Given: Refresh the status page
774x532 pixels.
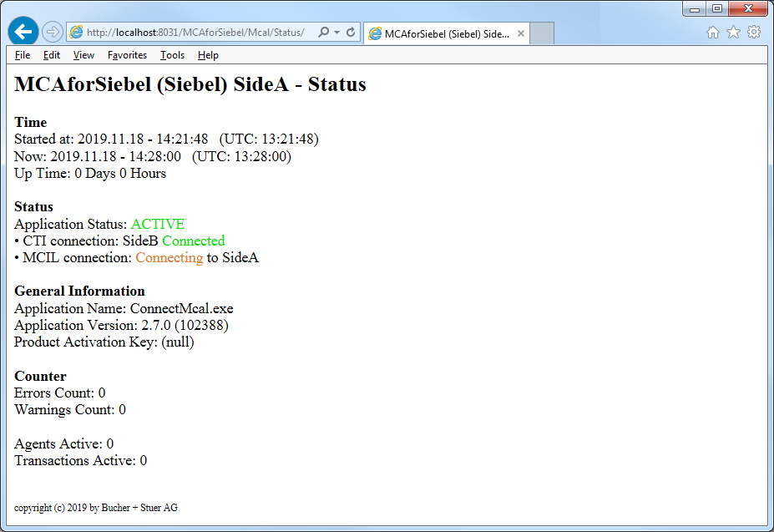Looking at the screenshot, I should tap(352, 31).
